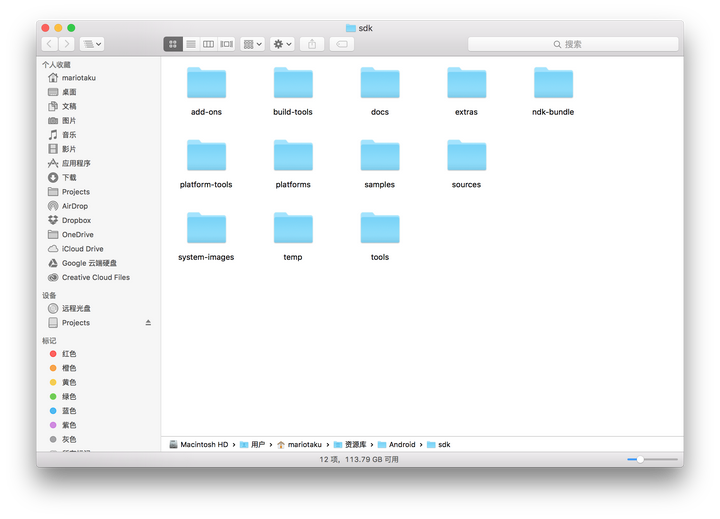Click Macintosh HD in path bar
Screen dimensions: 720x519
199,444
